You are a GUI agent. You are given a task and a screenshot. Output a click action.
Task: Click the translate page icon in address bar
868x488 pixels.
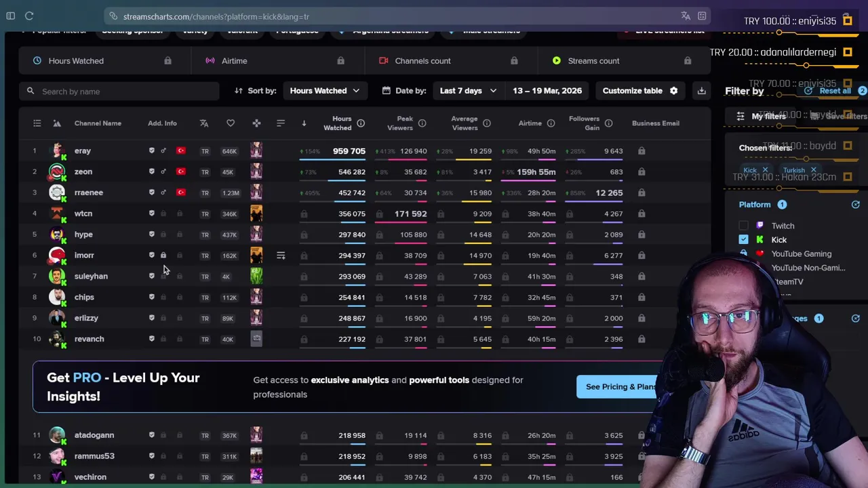pyautogui.click(x=686, y=16)
